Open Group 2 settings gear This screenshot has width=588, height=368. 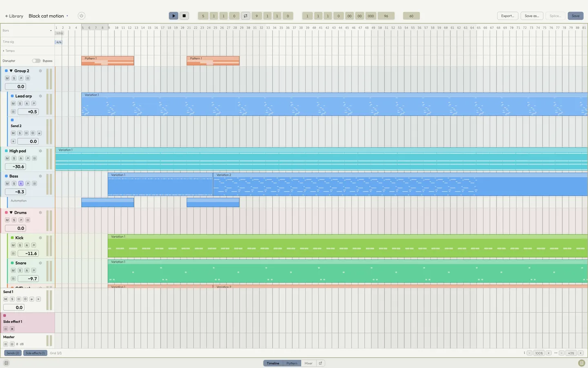[40, 71]
